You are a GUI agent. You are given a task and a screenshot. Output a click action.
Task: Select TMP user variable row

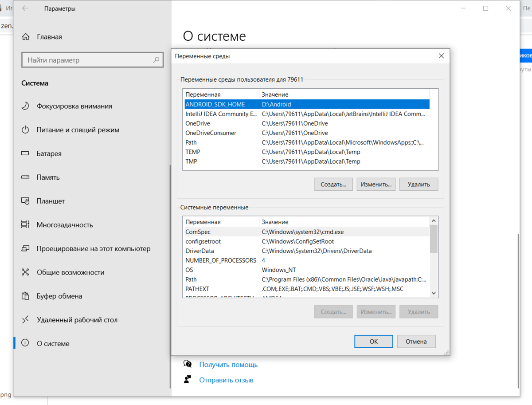coord(307,161)
